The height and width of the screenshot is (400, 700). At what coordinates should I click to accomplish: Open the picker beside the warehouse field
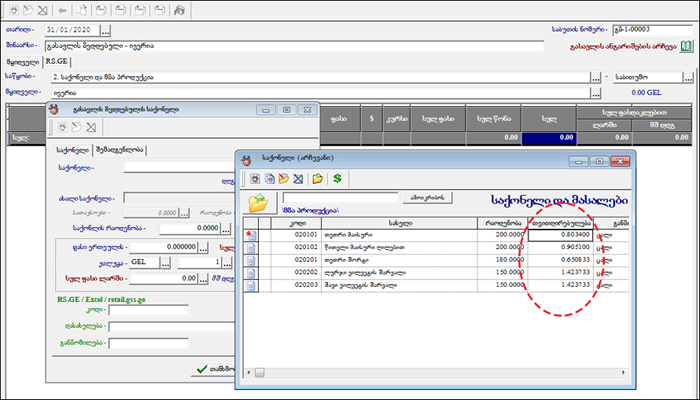point(596,77)
